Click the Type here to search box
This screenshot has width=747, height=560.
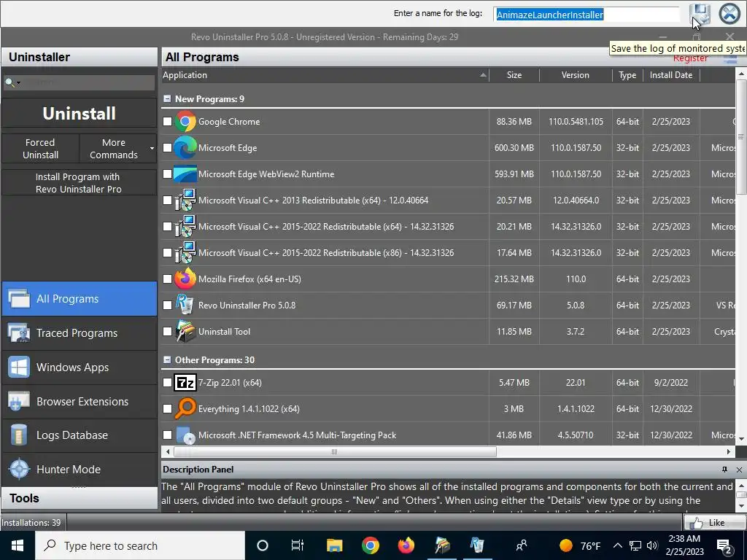click(140, 545)
